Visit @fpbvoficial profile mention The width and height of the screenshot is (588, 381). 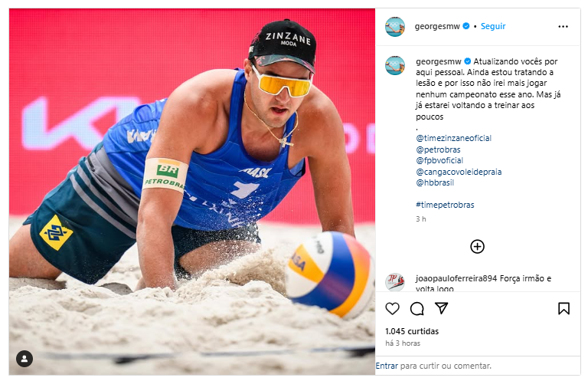point(439,160)
